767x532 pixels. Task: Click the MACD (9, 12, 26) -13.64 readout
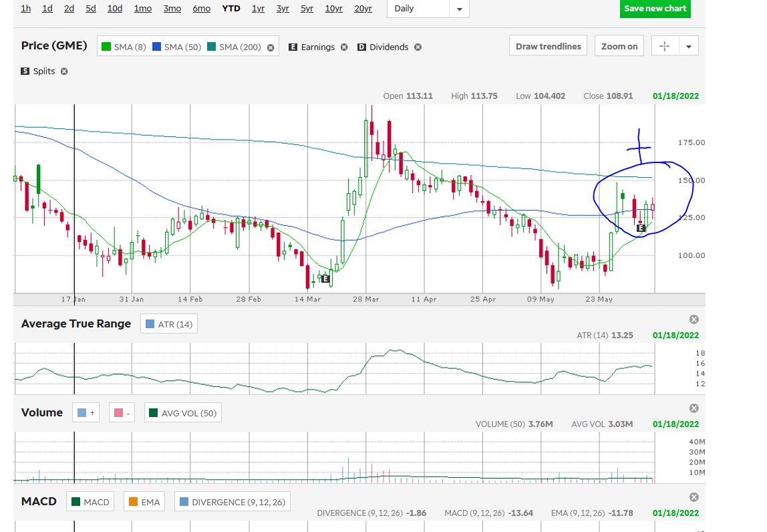[x=488, y=513]
